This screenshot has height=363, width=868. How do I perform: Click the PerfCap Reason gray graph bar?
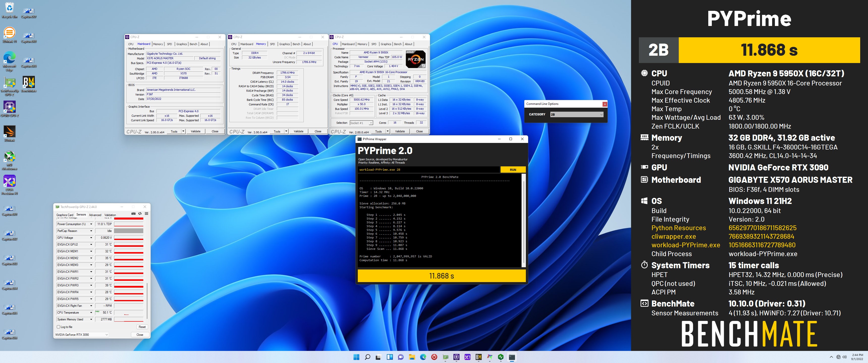pos(129,231)
